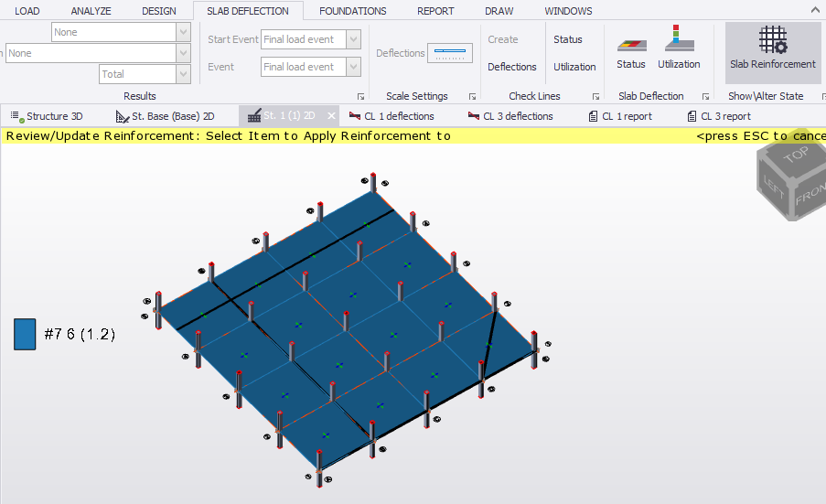826x504 pixels.
Task: Switch to St. Base (Base) 2D tab
Action: [166, 116]
